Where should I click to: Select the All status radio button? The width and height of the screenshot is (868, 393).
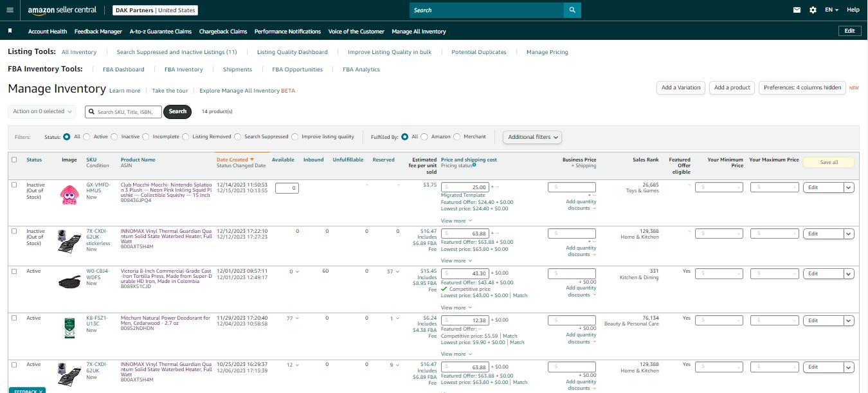pyautogui.click(x=67, y=136)
